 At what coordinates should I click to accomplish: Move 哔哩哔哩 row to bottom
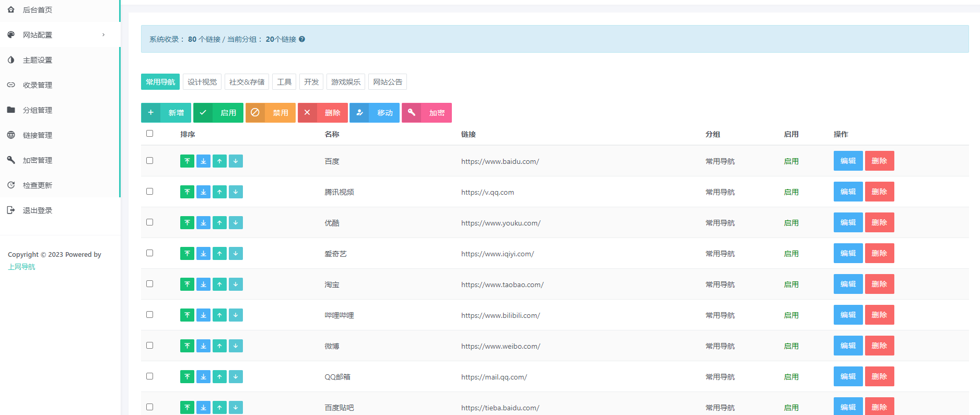click(203, 315)
